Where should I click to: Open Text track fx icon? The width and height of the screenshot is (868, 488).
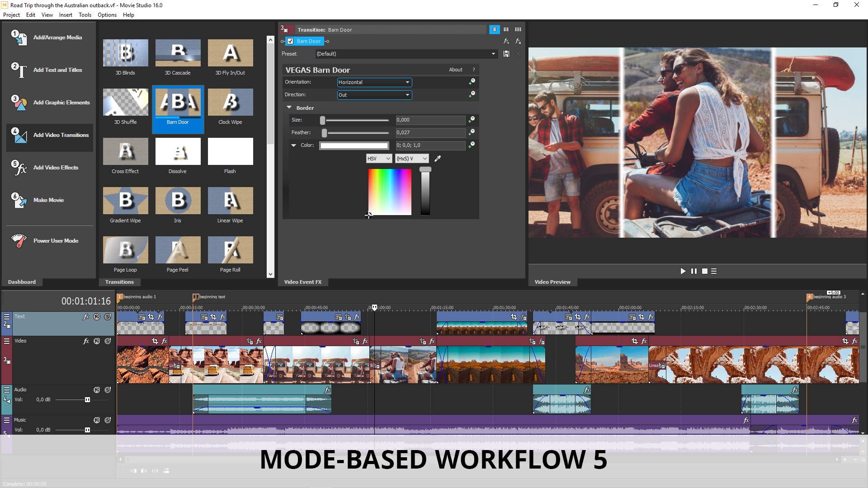tap(86, 317)
